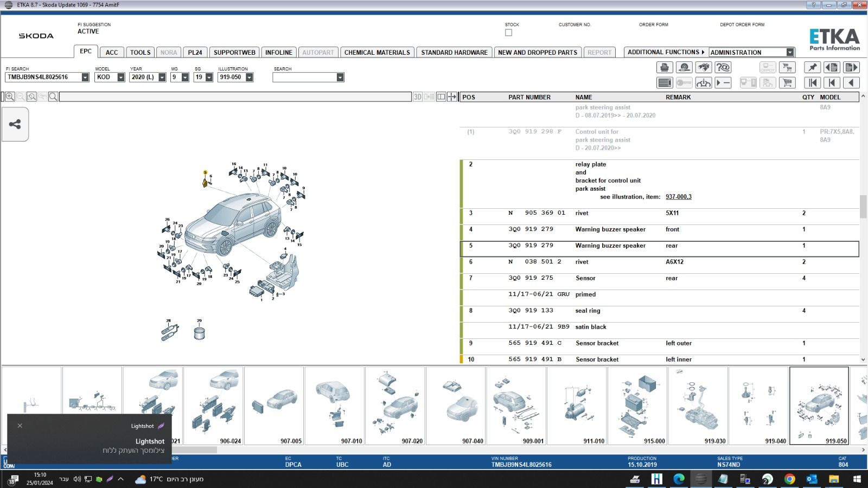Open the SUPPORTWEB tab
868x488 pixels.
coord(234,52)
